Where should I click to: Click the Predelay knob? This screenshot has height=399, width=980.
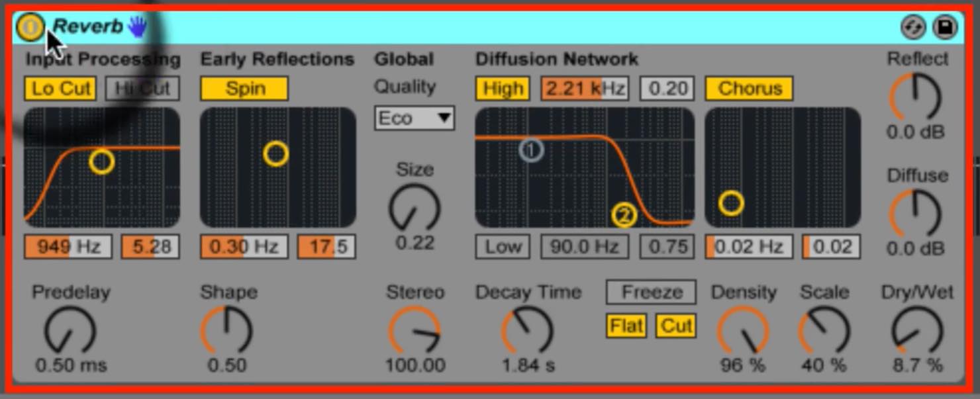[x=70, y=330]
